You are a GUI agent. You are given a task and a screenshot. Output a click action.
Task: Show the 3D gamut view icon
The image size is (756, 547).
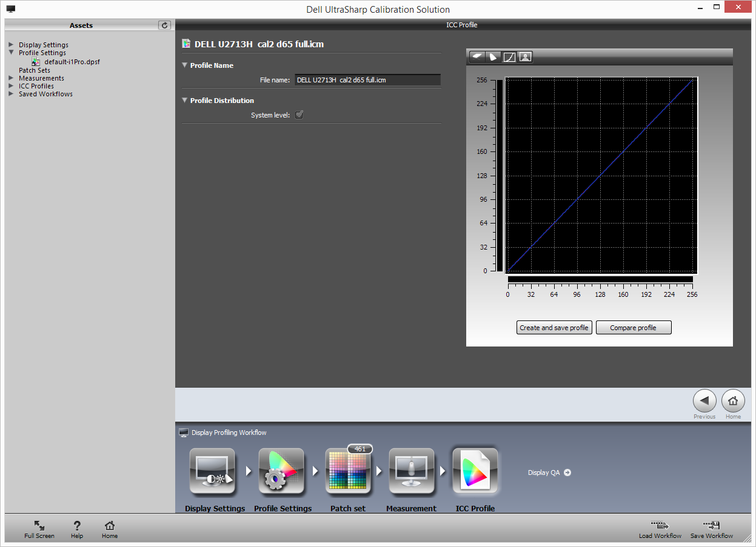pos(478,57)
